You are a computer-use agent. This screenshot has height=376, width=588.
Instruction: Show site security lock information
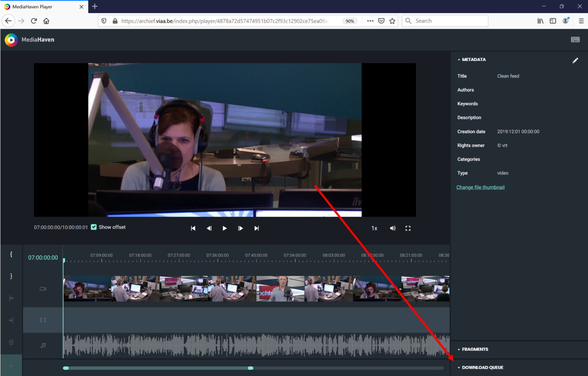tap(115, 21)
